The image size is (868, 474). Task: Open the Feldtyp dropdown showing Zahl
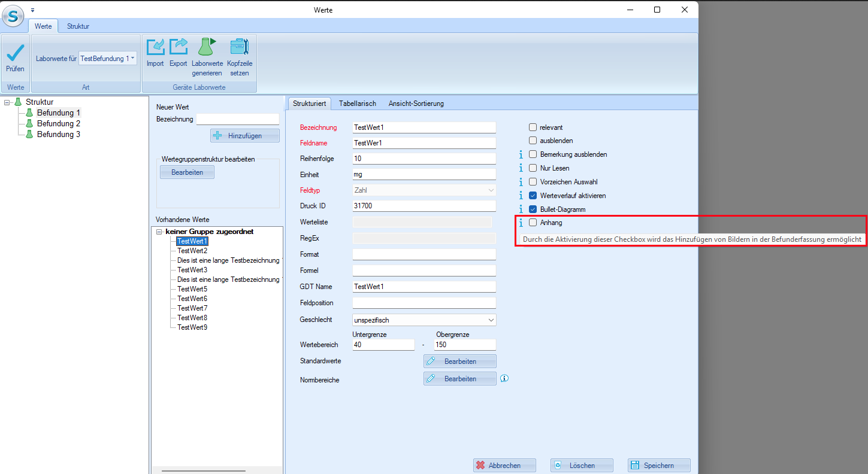(424, 190)
